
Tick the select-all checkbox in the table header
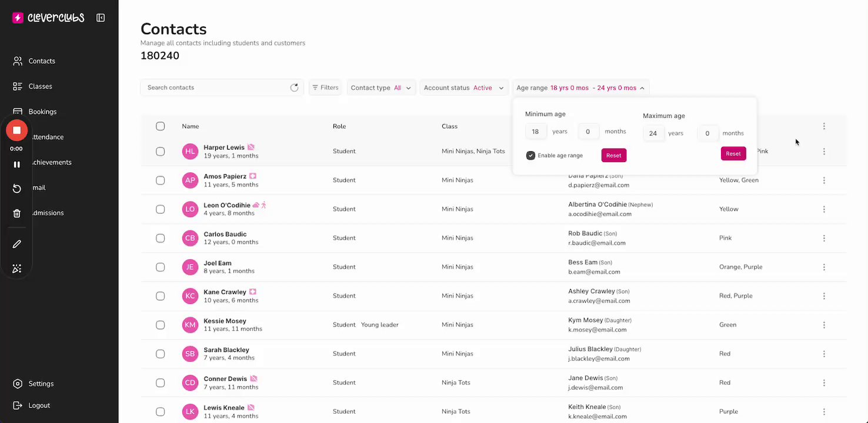click(161, 126)
